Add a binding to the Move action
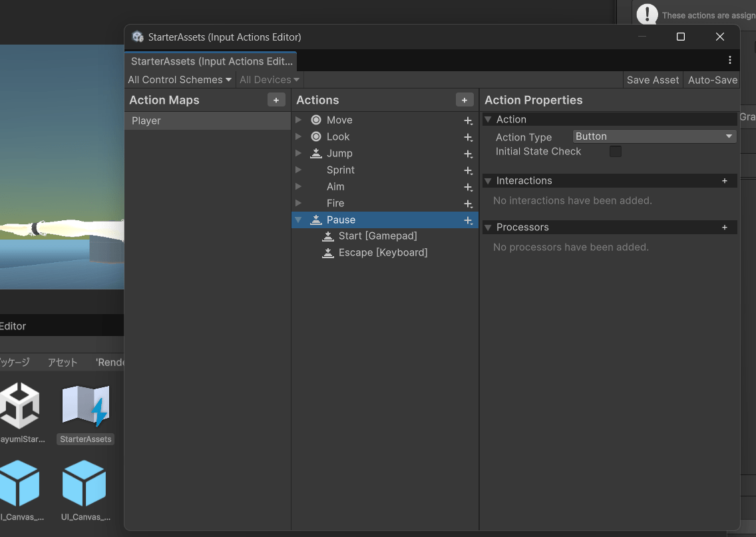Screen dimensions: 756x537 [468, 120]
